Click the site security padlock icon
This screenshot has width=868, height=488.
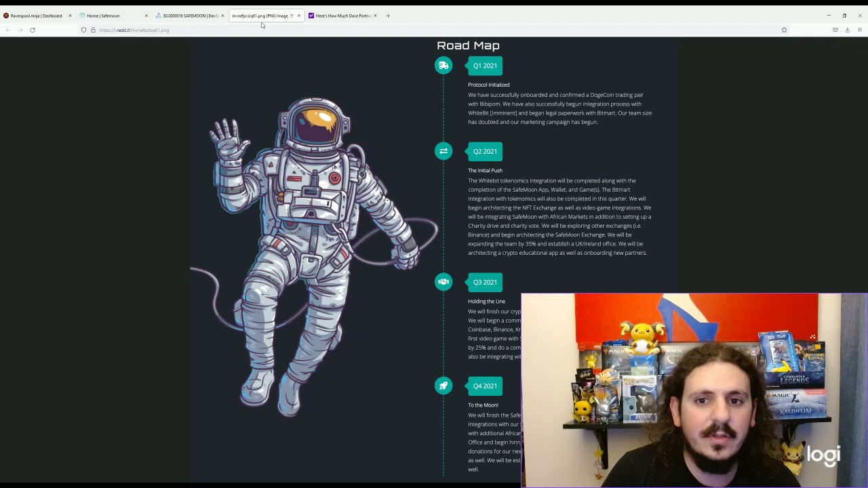coord(93,30)
